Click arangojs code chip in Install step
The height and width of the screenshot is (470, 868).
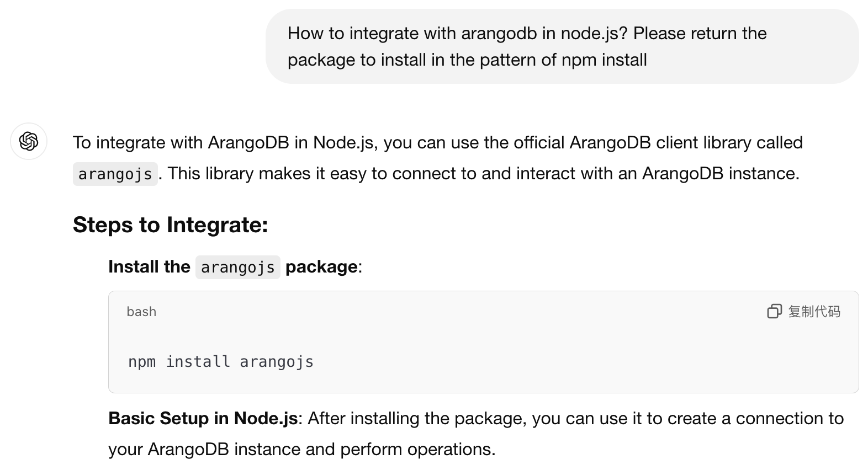click(x=237, y=267)
